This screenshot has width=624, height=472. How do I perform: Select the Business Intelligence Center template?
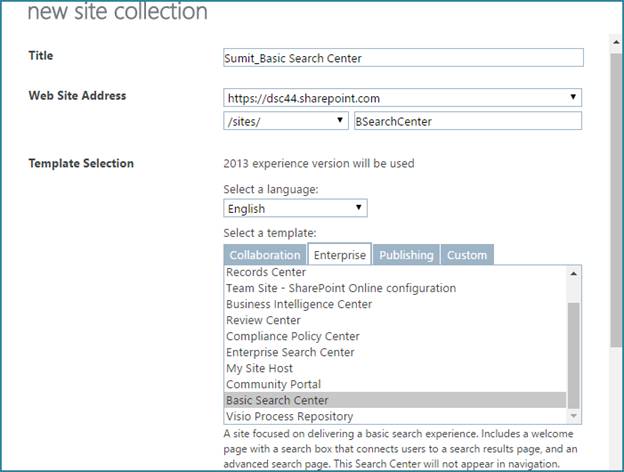tap(395, 304)
